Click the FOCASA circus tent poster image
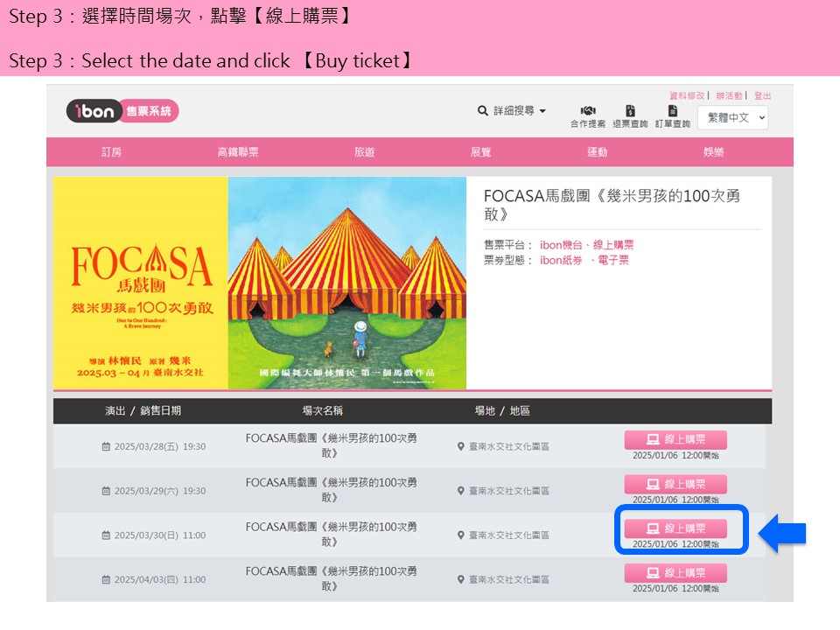Image resolution: width=840 pixels, height=630 pixels. 346,283
